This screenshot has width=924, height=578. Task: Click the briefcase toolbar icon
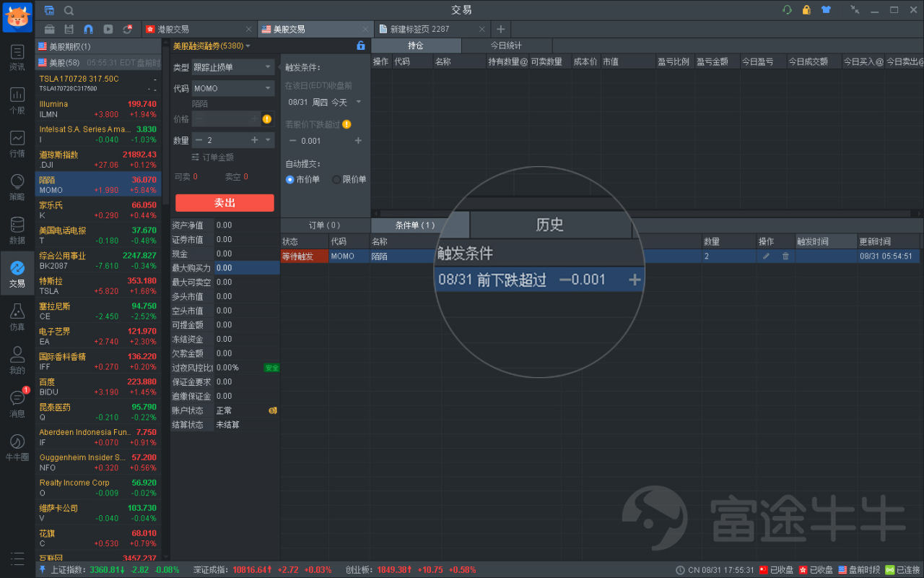tap(49, 30)
